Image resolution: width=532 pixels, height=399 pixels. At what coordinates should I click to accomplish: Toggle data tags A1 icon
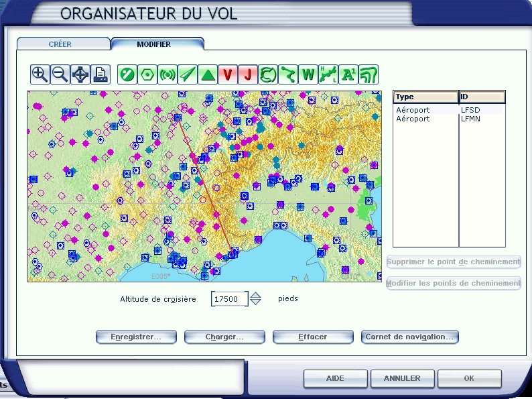[348, 74]
